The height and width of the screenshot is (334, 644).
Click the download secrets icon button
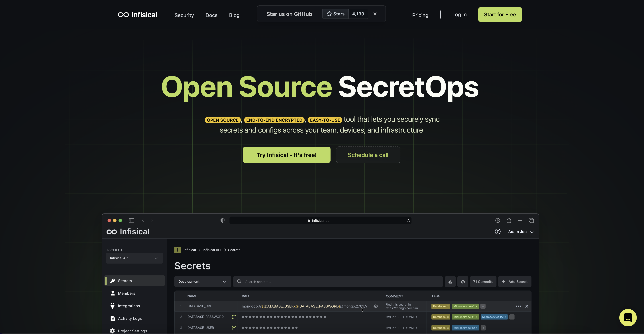450,282
